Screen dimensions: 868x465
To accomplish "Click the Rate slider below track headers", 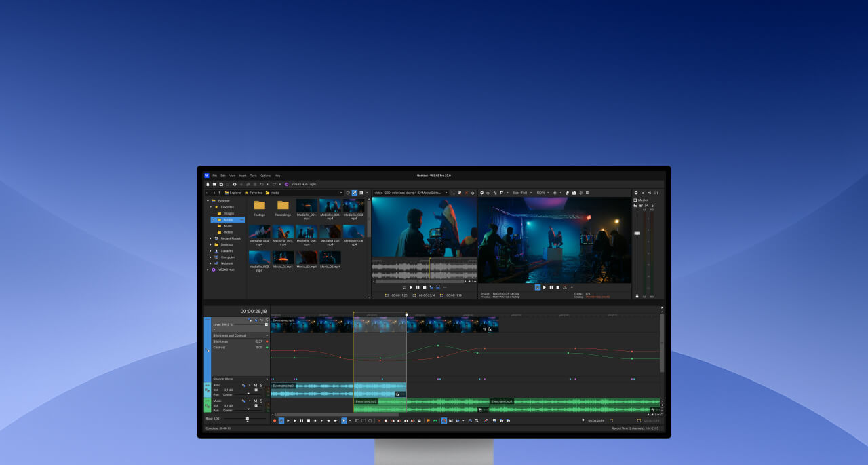I will tap(247, 419).
